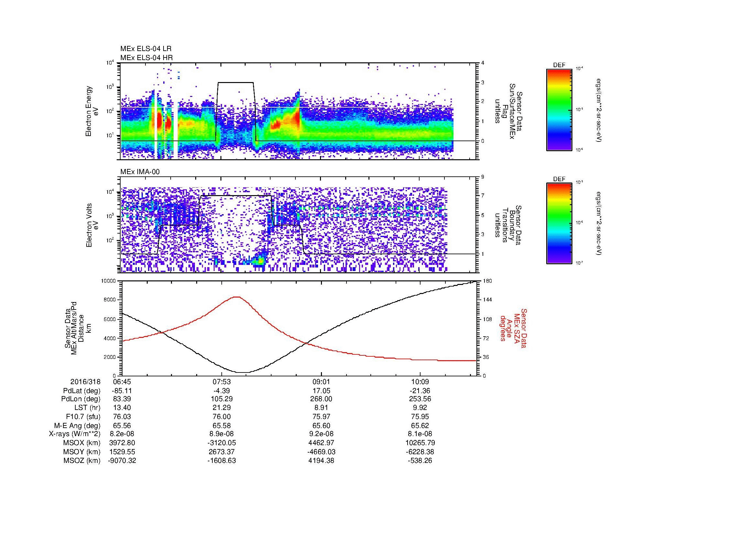Click the 'X-rays (W/m**2)' row label

pos(74,434)
